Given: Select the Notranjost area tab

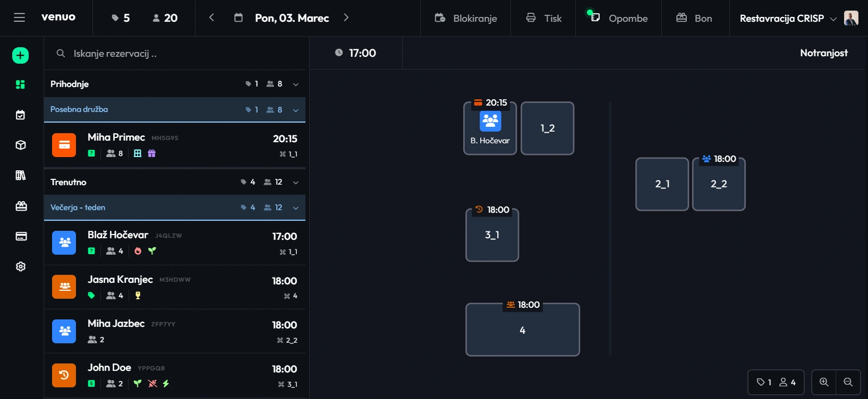Looking at the screenshot, I should pyautogui.click(x=823, y=53).
